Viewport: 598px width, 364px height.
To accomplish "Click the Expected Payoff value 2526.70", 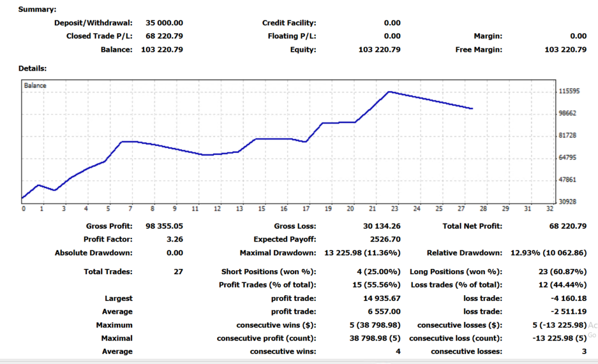I will (386, 239).
